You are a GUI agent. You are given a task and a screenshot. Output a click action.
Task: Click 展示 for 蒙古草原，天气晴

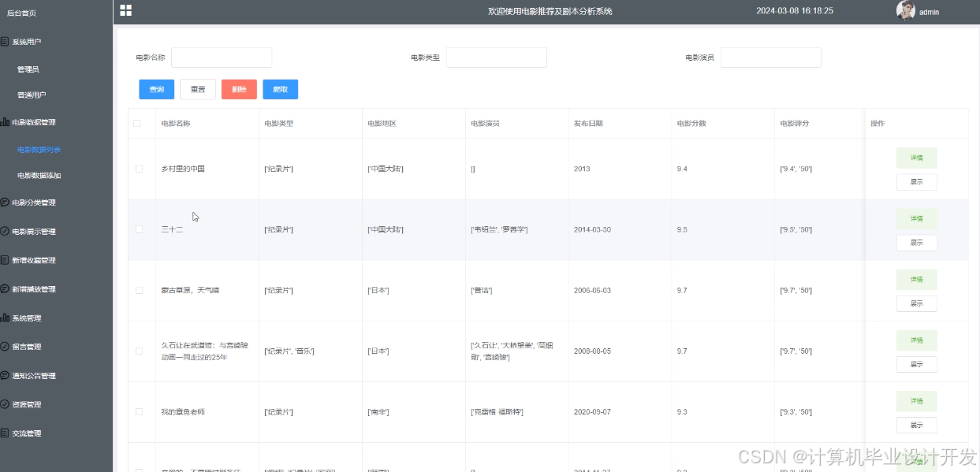click(916, 303)
